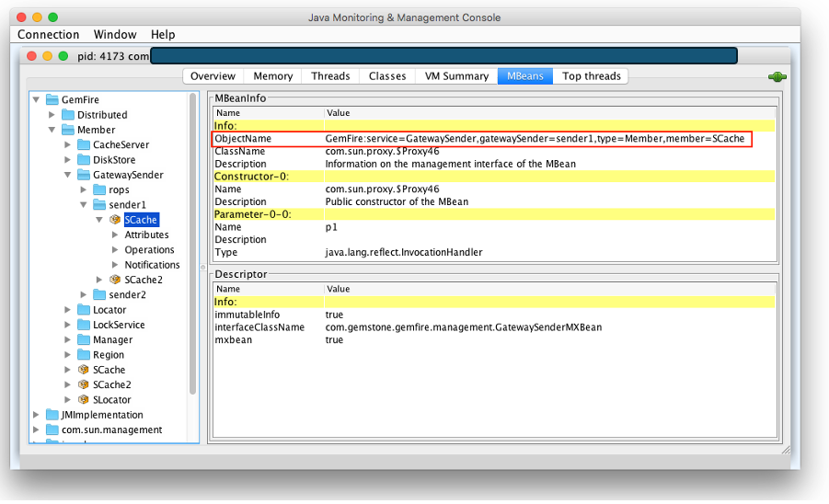Click the DiskStore folder icon

tap(84, 160)
